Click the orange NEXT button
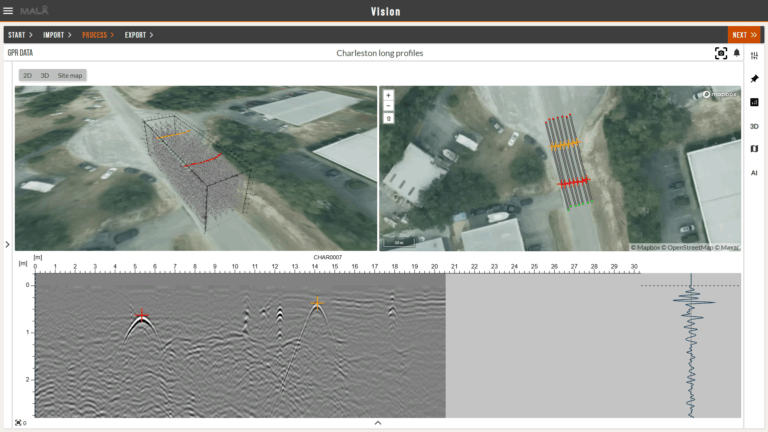768x432 pixels. tap(744, 35)
